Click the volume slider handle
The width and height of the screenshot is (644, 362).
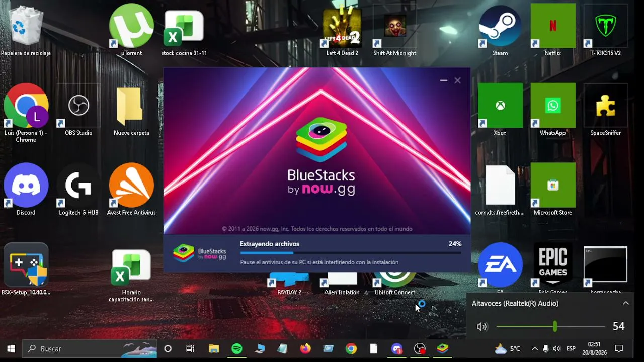tap(554, 326)
